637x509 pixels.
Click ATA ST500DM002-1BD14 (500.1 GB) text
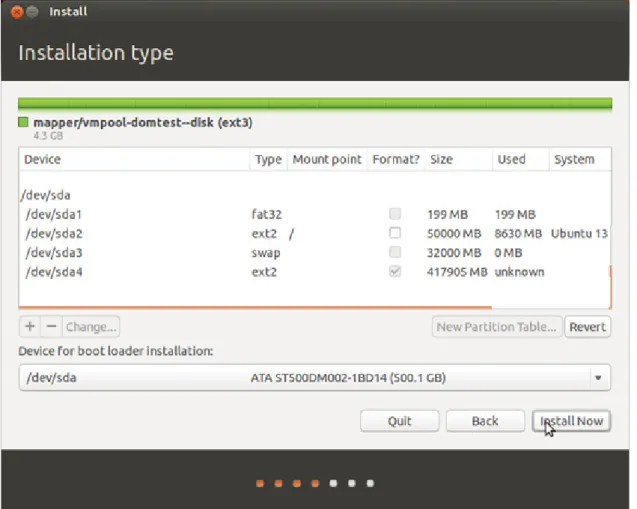[x=348, y=378]
